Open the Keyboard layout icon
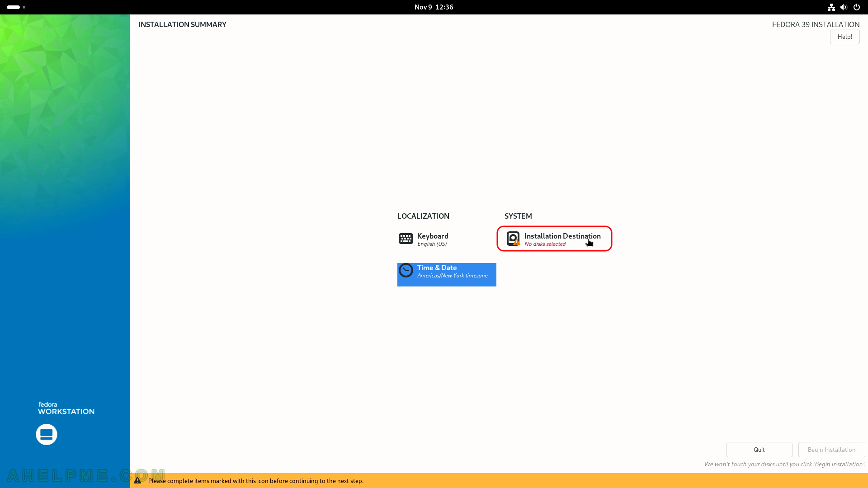The image size is (868, 488). 406,239
